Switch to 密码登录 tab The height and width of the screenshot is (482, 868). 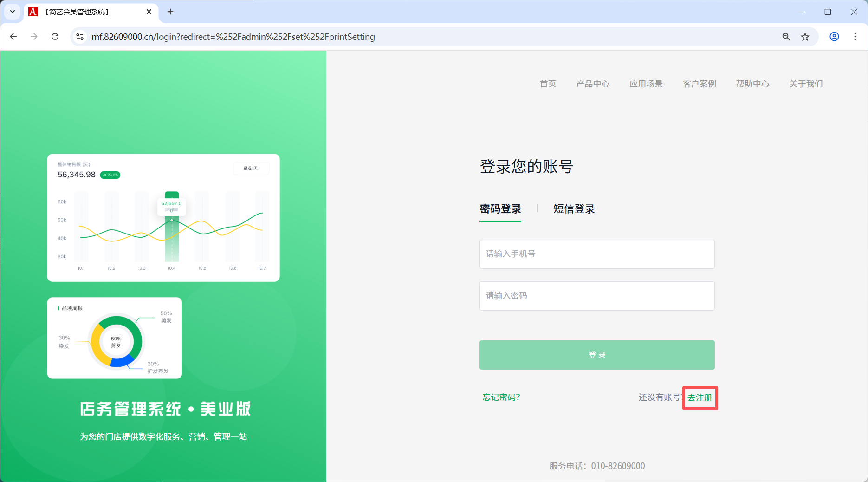click(500, 209)
